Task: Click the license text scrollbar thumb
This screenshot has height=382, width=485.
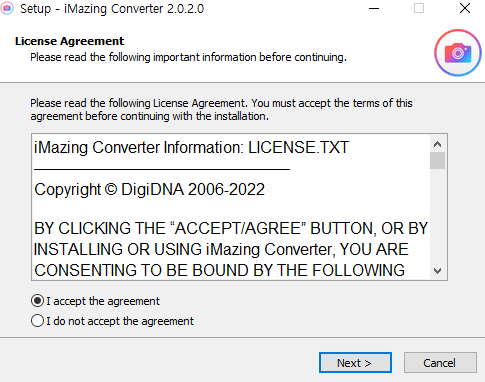Action: click(x=437, y=161)
